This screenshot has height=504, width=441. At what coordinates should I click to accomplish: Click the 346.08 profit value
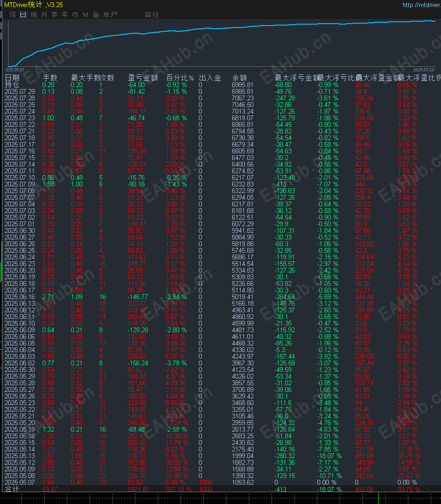(137, 423)
